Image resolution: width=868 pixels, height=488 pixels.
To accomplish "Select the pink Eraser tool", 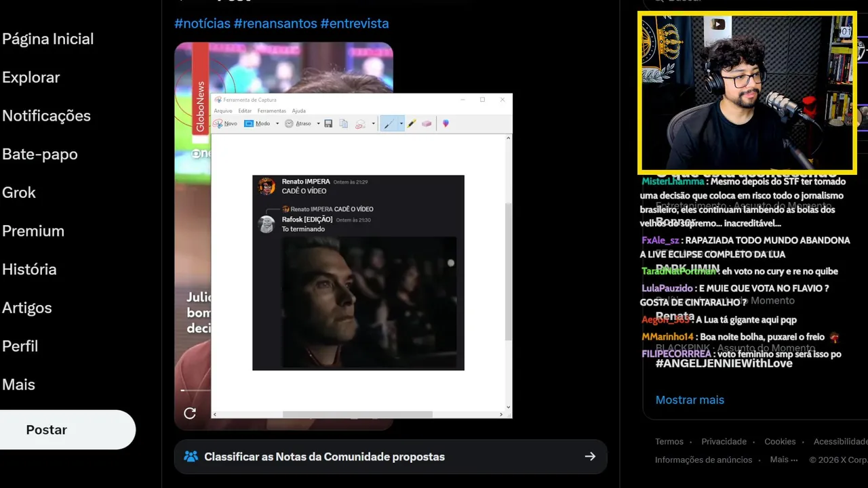I will click(427, 123).
